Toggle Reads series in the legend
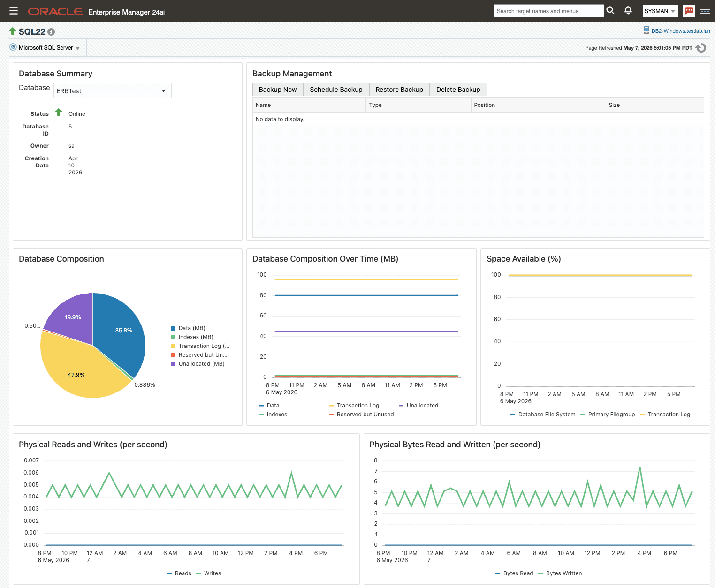The height and width of the screenshot is (588, 715). point(179,573)
